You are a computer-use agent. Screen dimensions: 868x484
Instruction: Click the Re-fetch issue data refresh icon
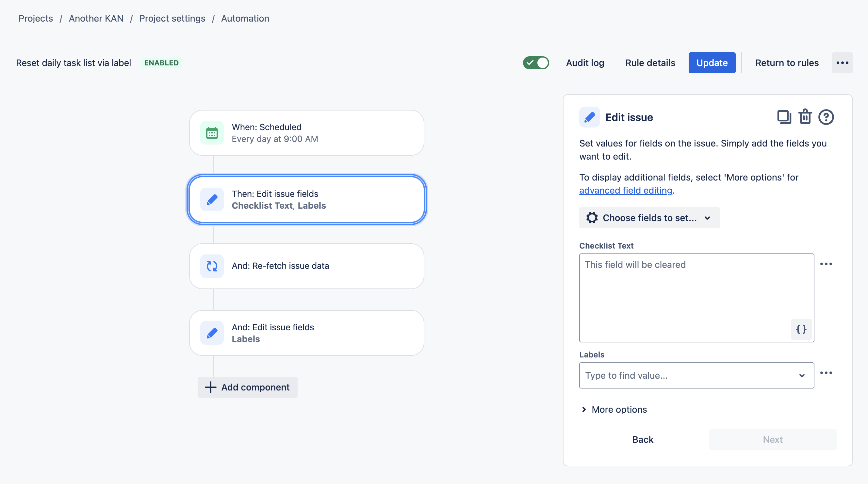[212, 266]
